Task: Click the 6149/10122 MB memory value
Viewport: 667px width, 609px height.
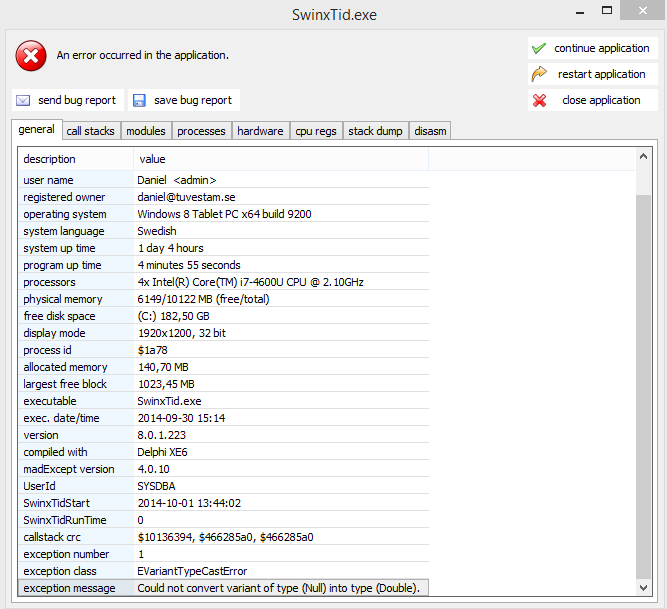Action: click(x=203, y=299)
